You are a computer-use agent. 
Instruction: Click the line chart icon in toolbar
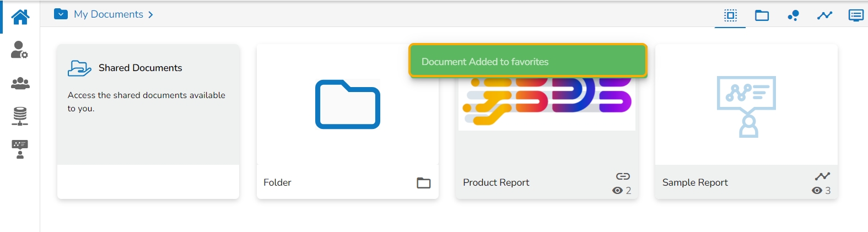click(824, 15)
